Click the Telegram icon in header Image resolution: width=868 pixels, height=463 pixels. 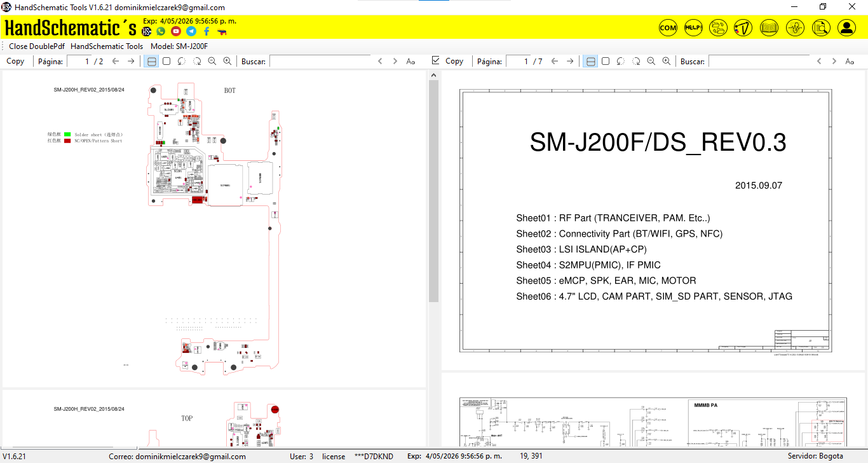(191, 31)
